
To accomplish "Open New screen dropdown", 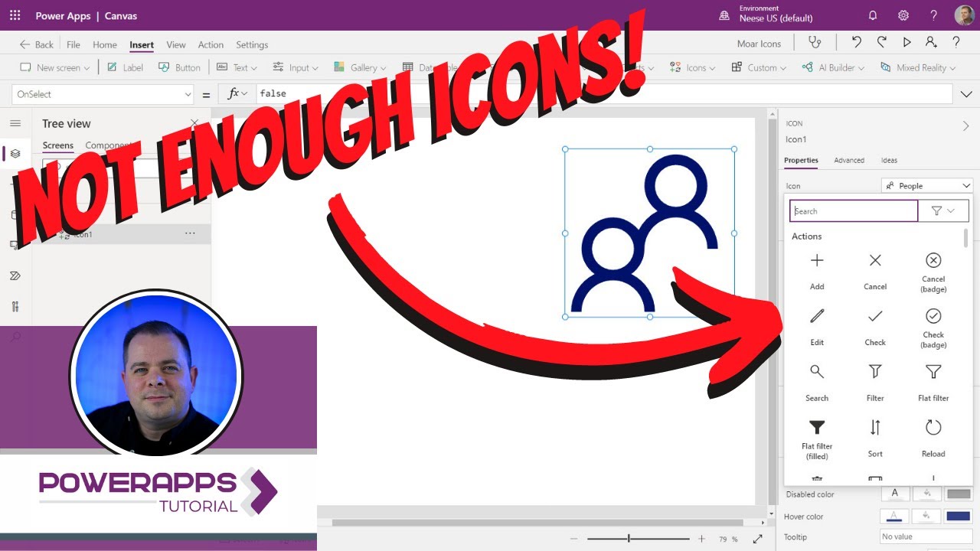I will [x=54, y=67].
